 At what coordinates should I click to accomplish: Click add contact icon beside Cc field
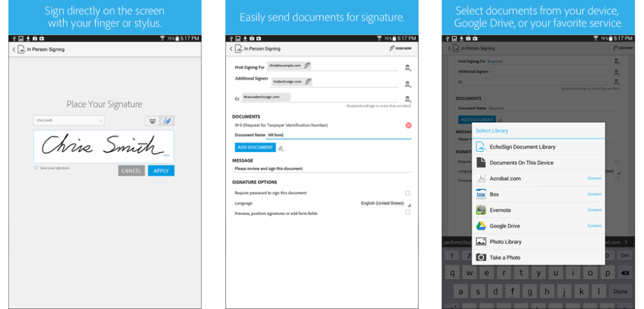click(408, 99)
